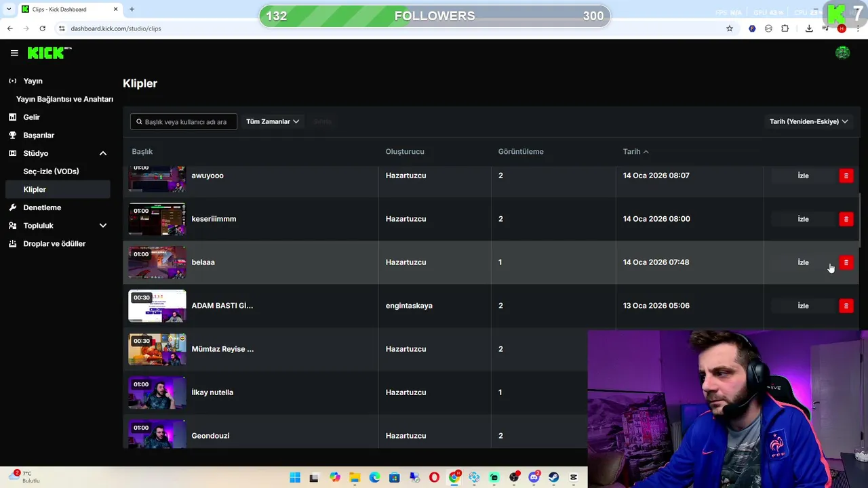Open the Mümtaz Reyise ... clip thumbnail
Image resolution: width=868 pixels, height=488 pixels.
[157, 349]
